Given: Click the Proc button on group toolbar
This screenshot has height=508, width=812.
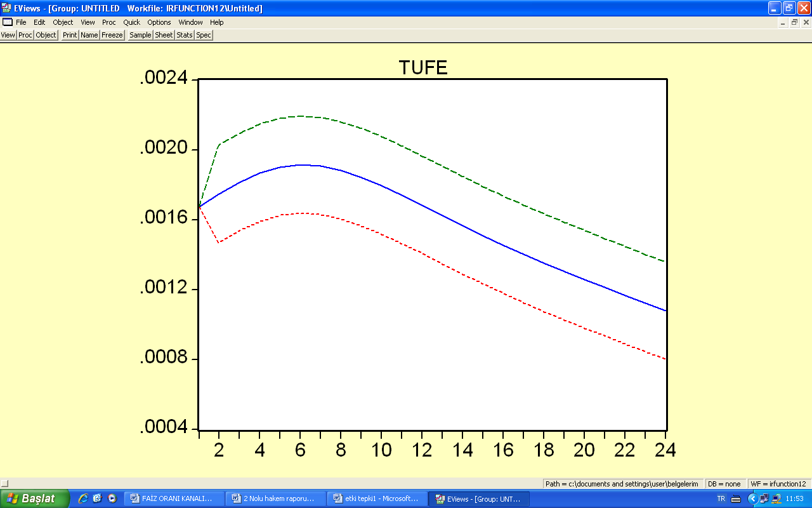Looking at the screenshot, I should pos(25,35).
